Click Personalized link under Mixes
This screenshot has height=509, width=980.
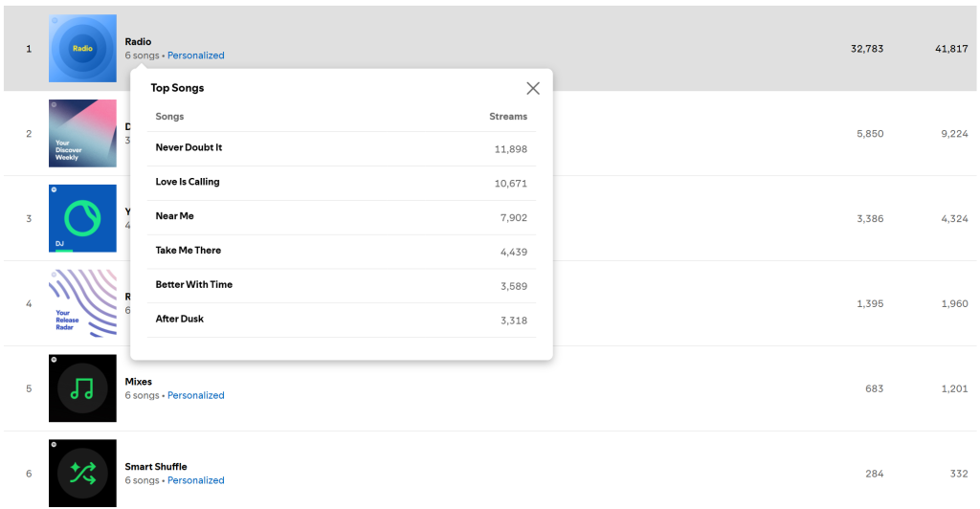click(x=195, y=395)
